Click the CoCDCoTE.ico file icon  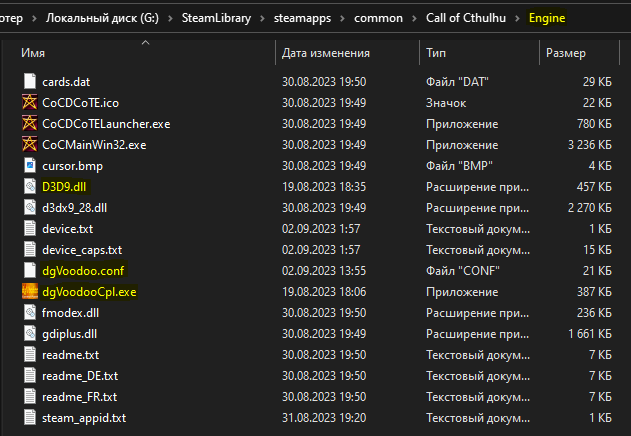pos(29,102)
